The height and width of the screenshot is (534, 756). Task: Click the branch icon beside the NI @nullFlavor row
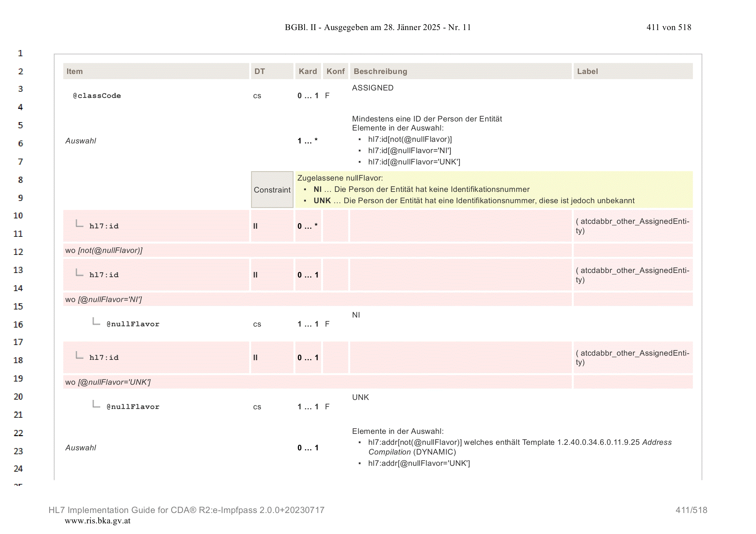96,321
